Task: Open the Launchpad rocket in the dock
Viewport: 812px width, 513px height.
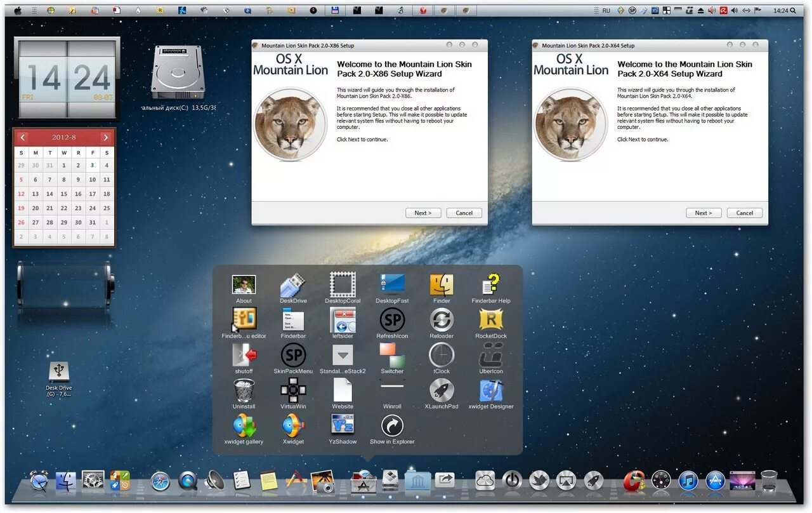Action: (x=594, y=481)
